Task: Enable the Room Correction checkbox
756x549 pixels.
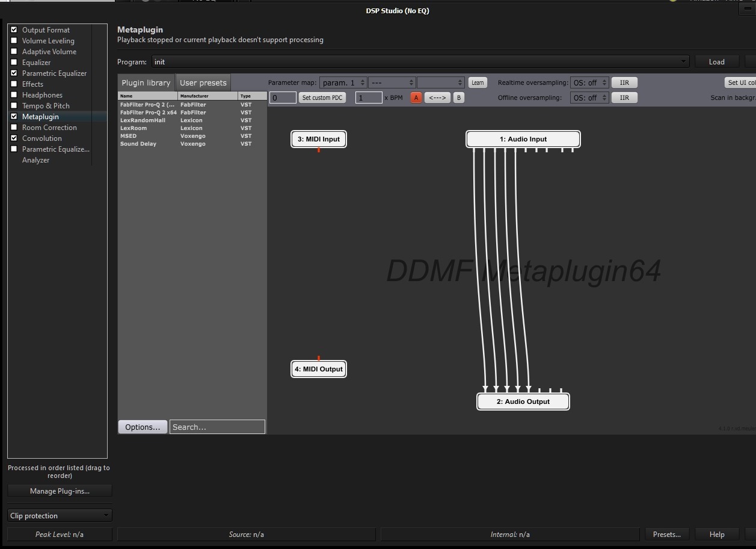Action: pyautogui.click(x=14, y=127)
